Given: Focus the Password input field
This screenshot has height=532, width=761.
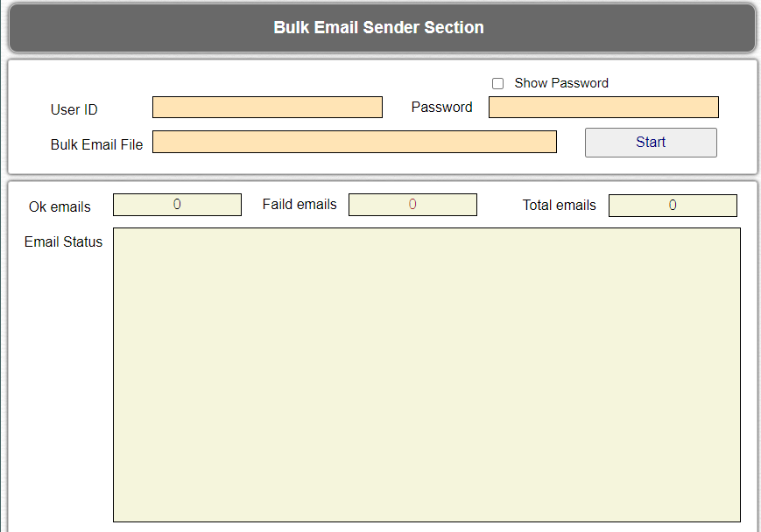Looking at the screenshot, I should [x=603, y=107].
